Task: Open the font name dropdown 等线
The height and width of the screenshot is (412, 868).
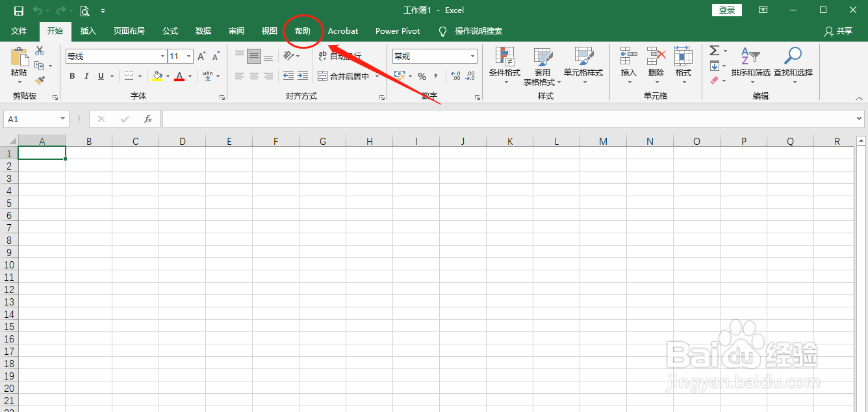Action: [x=162, y=57]
